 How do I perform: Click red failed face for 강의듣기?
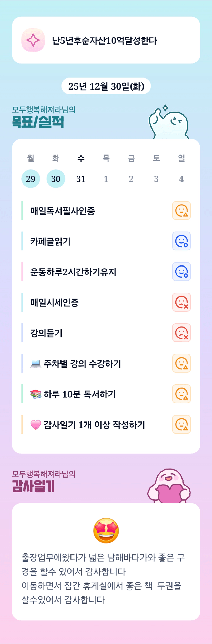(181, 333)
